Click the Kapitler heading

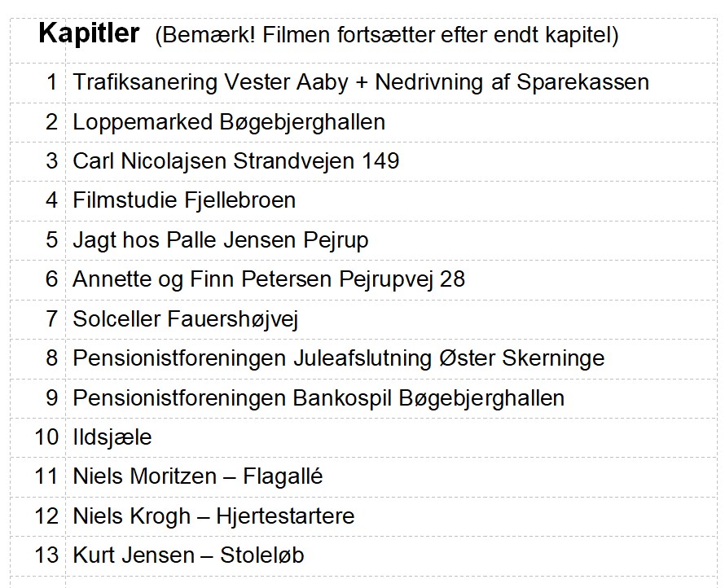point(89,35)
